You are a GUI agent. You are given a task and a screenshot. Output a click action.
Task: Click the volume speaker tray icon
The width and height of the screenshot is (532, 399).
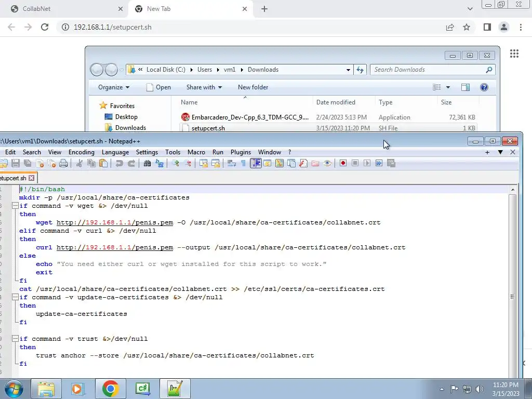pos(480,389)
